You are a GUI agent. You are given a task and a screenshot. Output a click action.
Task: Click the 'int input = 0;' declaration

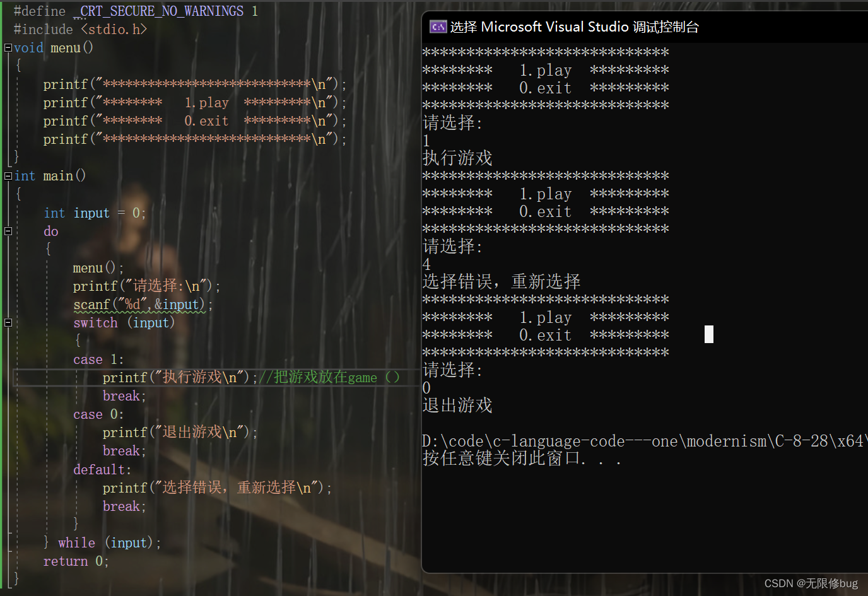pyautogui.click(x=95, y=213)
